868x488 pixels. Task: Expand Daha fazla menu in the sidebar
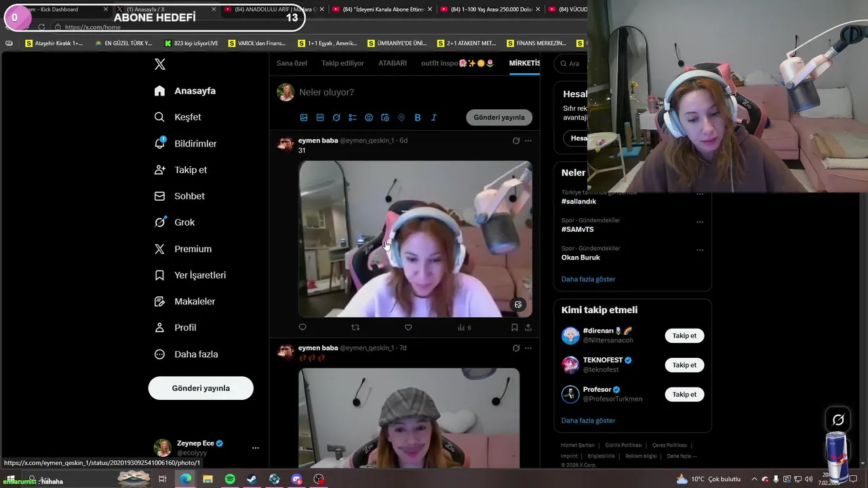[186, 354]
